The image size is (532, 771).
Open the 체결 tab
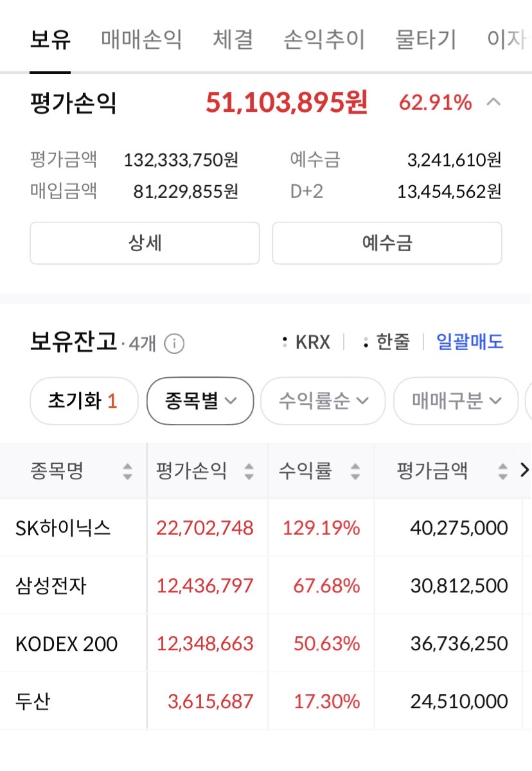point(233,40)
